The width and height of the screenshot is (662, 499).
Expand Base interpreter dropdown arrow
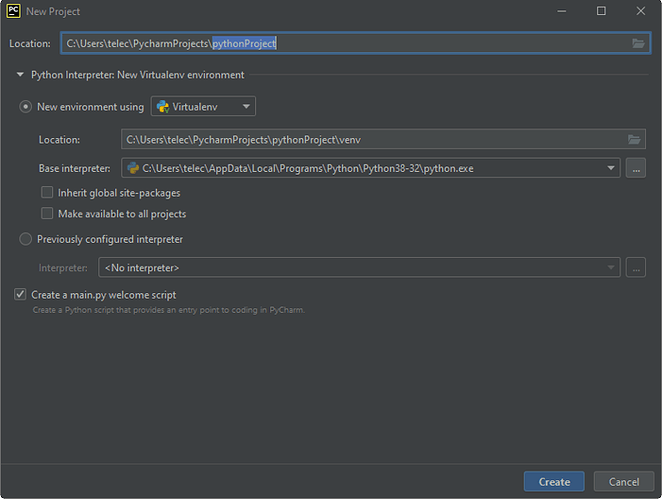coord(610,168)
